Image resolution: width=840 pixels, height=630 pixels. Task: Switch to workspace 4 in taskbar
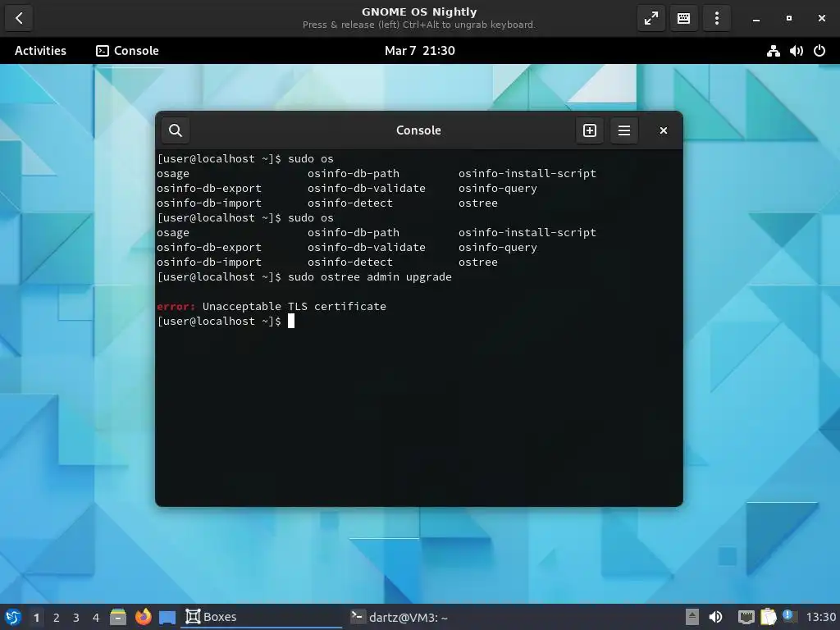[x=96, y=618]
